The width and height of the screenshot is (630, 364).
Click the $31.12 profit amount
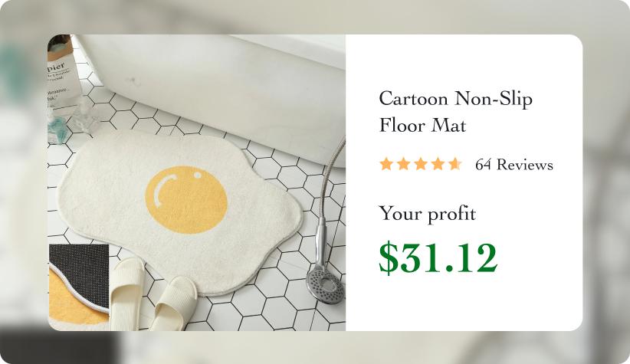click(x=438, y=257)
